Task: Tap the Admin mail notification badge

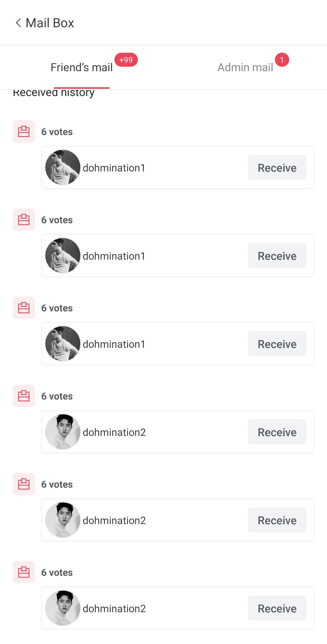Action: pyautogui.click(x=282, y=60)
